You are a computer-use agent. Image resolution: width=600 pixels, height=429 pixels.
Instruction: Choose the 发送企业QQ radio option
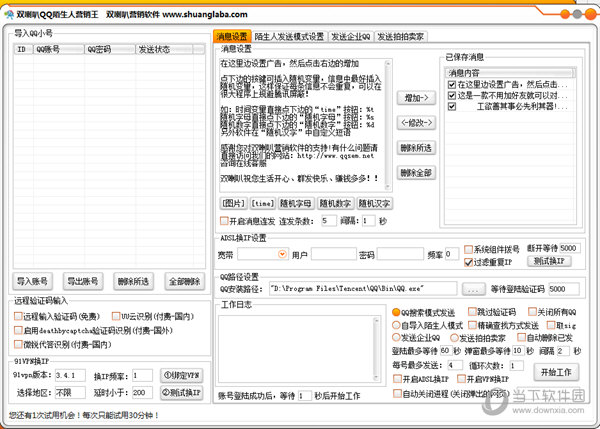click(396, 339)
